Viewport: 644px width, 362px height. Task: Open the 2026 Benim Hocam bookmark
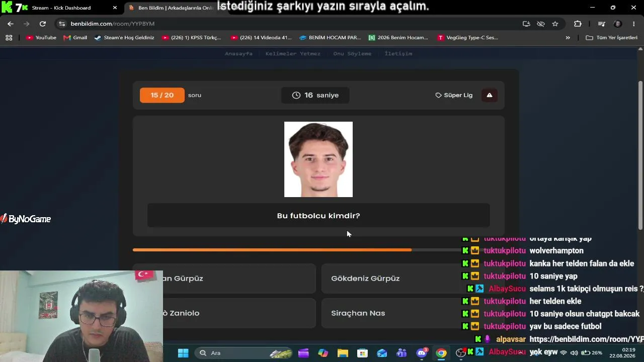click(398, 38)
